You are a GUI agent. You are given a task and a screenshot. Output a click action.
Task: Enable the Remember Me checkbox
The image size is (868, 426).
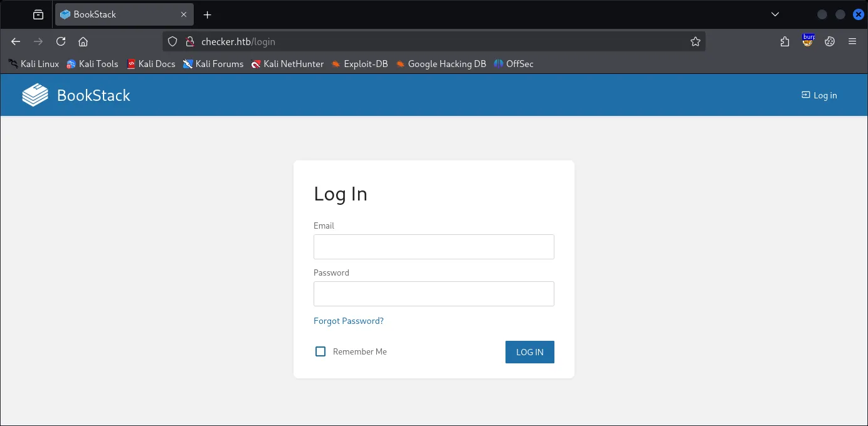(320, 351)
